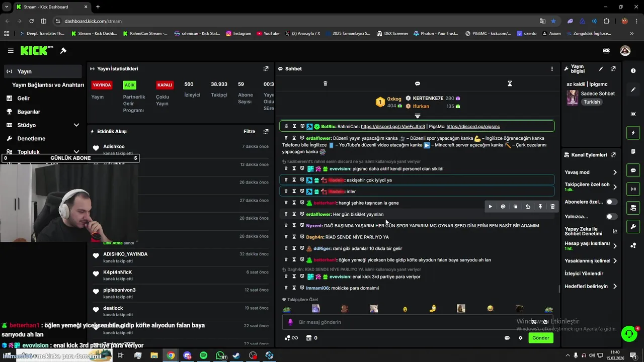Delete message with the hover toolbar trash icon
The height and width of the screenshot is (362, 644).
tap(552, 207)
